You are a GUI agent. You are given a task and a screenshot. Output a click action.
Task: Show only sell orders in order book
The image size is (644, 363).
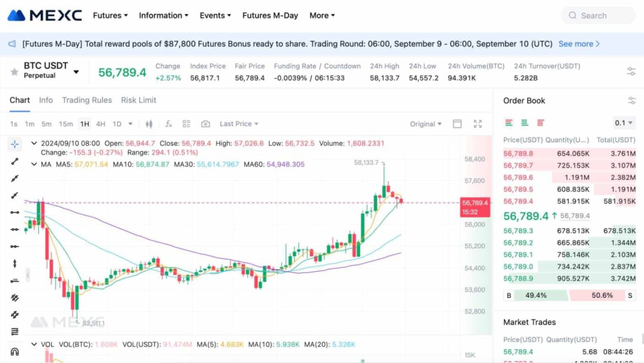pos(540,123)
